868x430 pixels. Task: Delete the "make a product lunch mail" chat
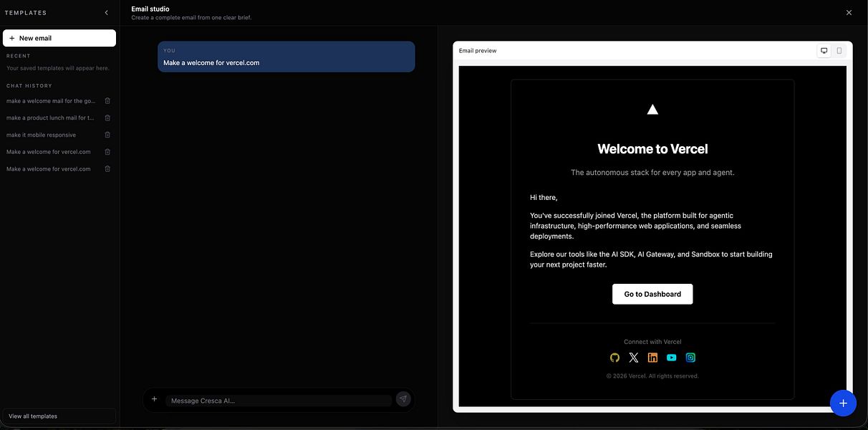pos(107,118)
